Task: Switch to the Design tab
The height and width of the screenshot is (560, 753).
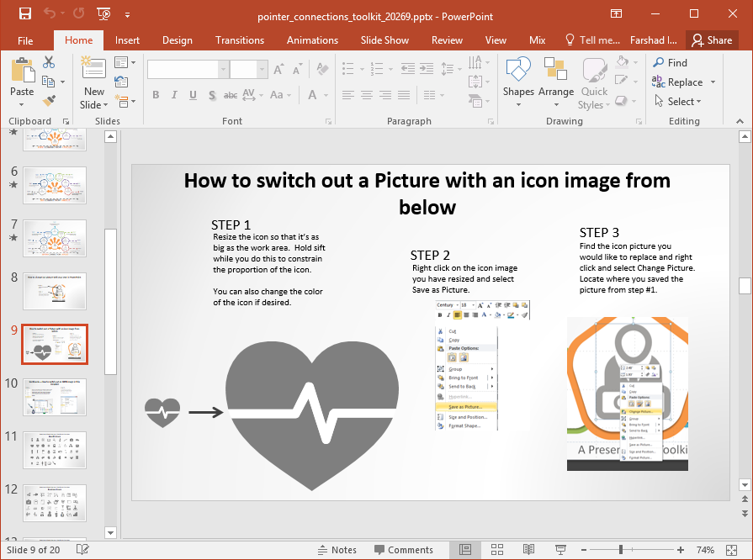Action: (x=177, y=40)
